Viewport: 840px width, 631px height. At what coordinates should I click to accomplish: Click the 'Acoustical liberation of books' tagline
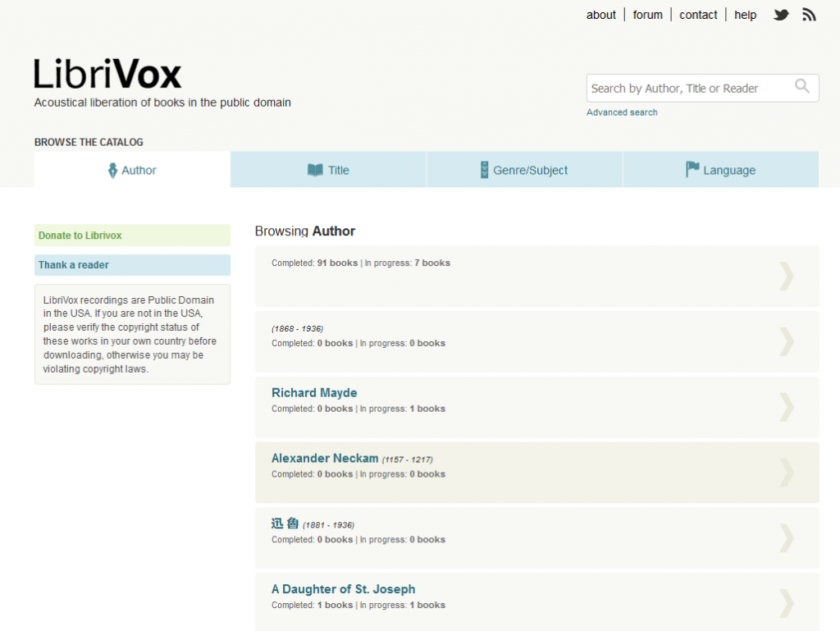point(162,103)
